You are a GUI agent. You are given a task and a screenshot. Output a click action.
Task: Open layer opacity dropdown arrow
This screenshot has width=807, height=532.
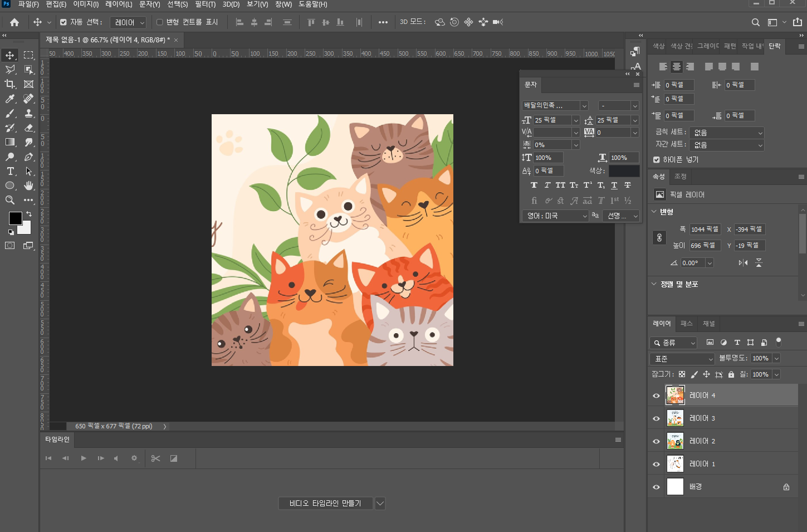coord(776,358)
